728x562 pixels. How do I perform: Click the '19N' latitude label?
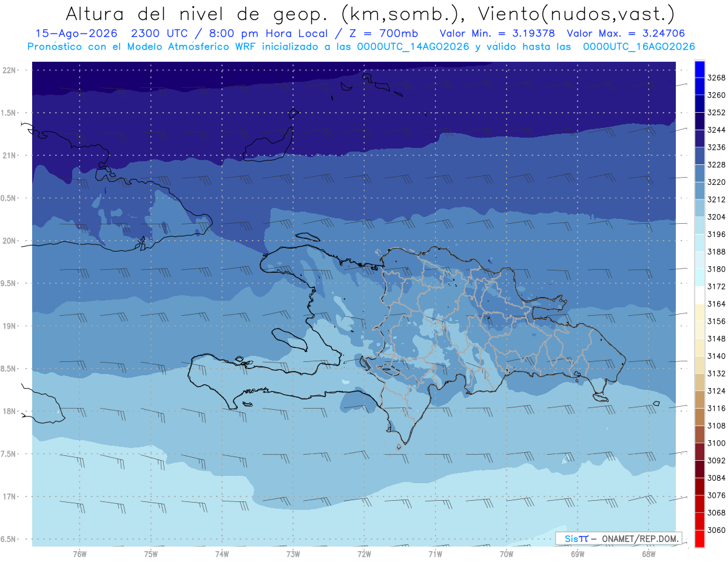9,326
